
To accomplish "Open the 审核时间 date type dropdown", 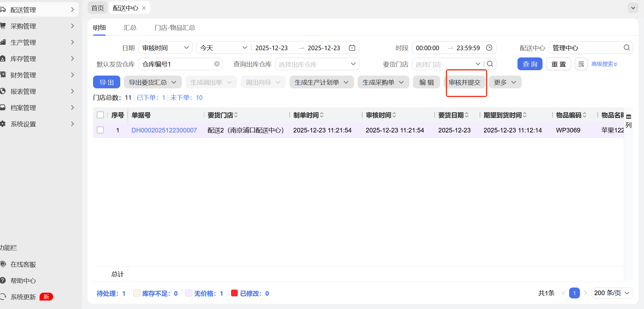I will [x=165, y=48].
